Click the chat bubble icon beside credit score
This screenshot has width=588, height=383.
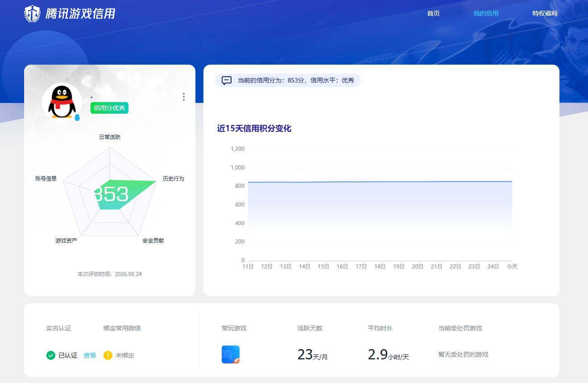coord(227,80)
